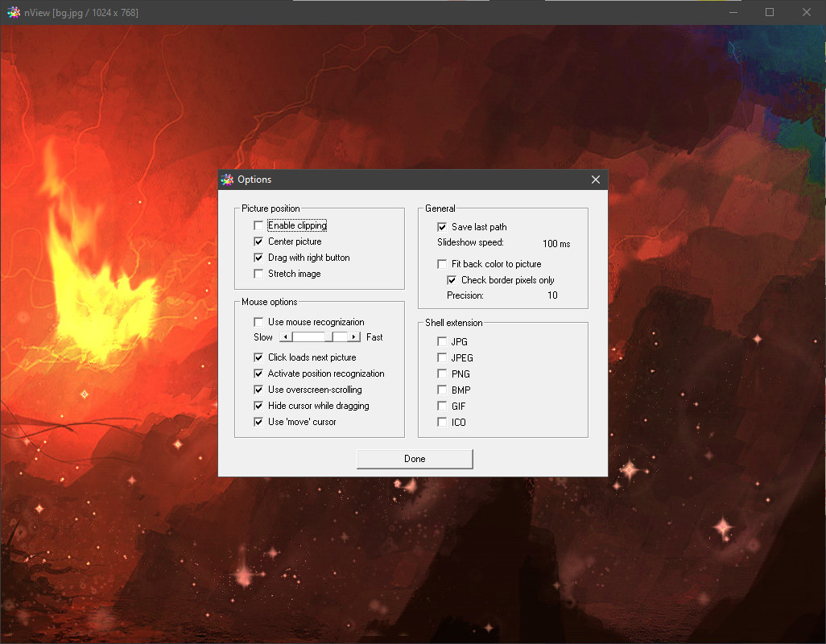Check the GIF shell extension box

pos(442,406)
